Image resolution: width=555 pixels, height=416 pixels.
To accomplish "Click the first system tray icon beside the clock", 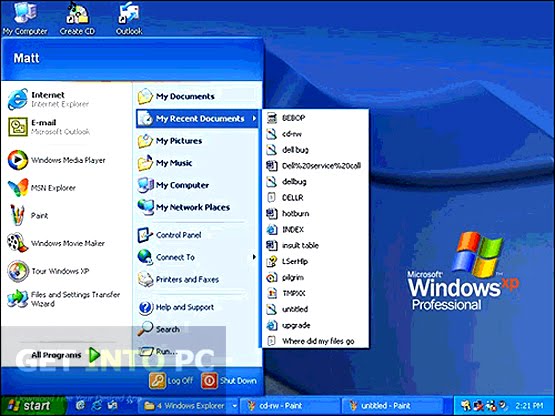I will pos(466,405).
